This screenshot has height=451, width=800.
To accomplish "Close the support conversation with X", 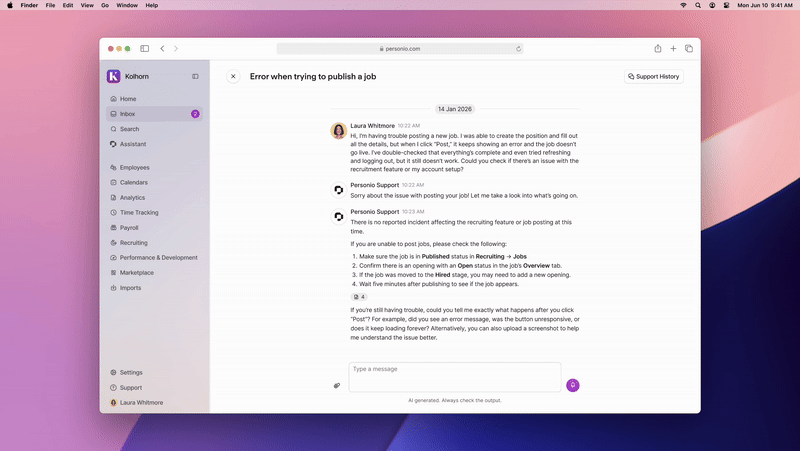I will point(233,76).
